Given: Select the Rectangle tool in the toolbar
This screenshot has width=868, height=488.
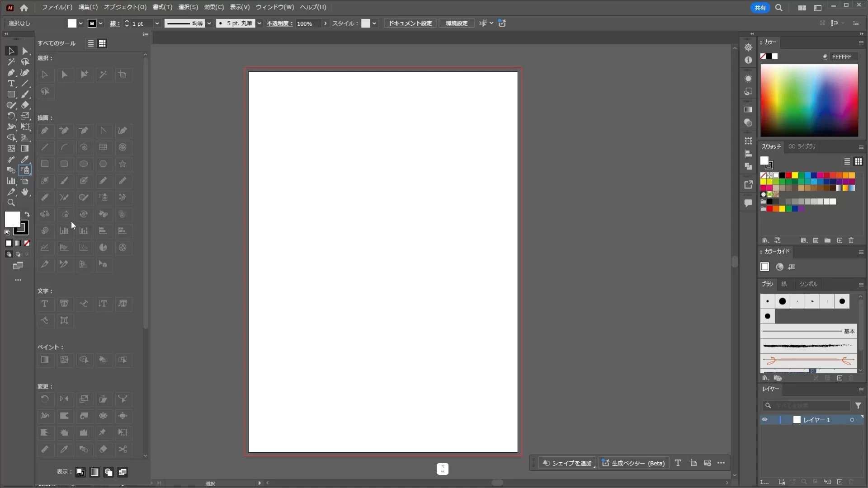Looking at the screenshot, I should [x=11, y=94].
